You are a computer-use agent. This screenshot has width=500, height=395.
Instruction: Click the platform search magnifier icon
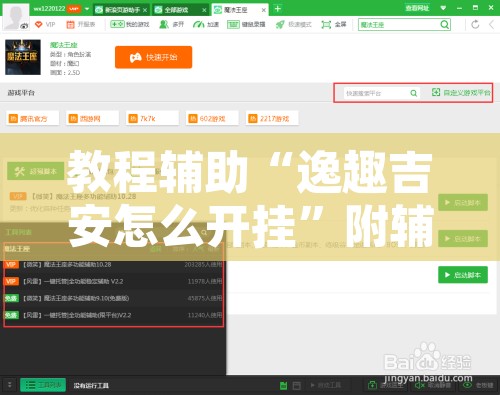(x=414, y=93)
